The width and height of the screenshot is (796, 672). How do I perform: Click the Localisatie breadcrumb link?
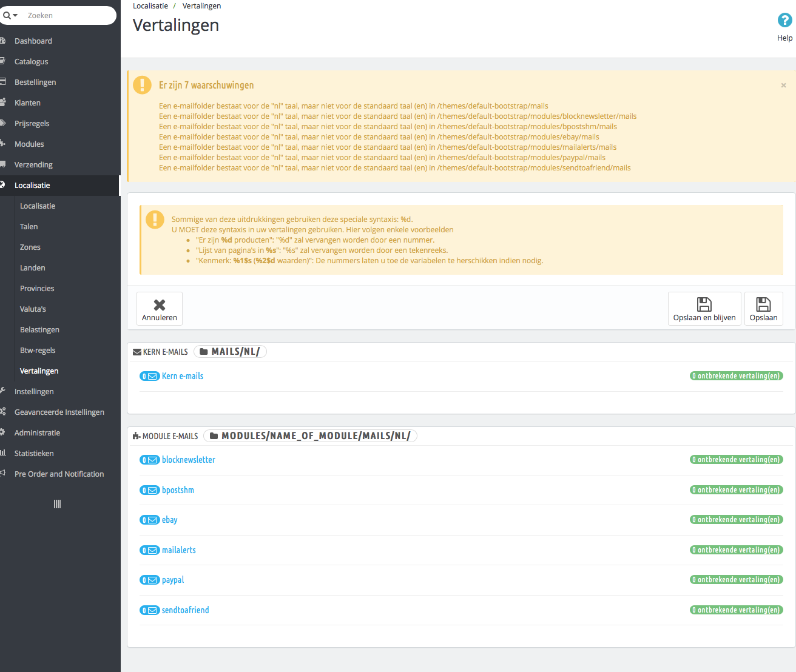coord(150,6)
